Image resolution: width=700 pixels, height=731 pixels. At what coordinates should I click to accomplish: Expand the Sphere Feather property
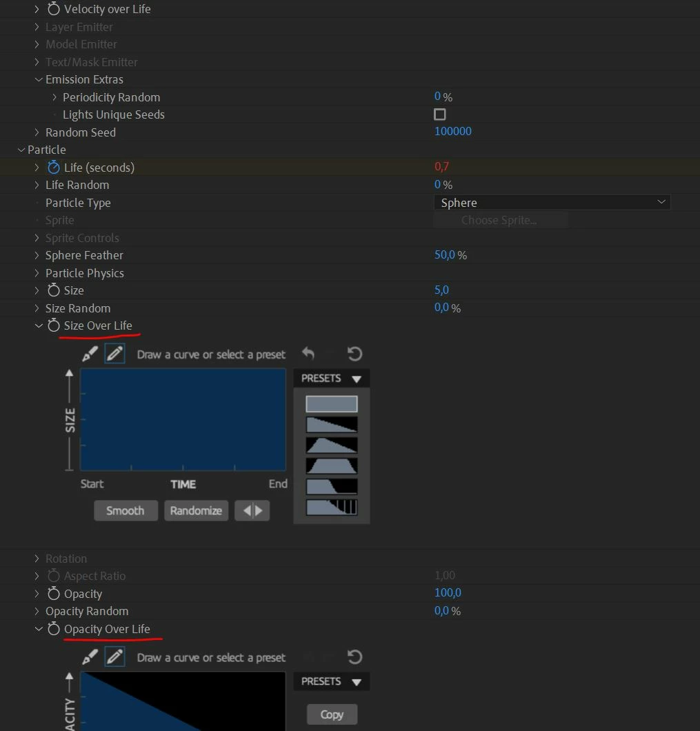coord(37,255)
